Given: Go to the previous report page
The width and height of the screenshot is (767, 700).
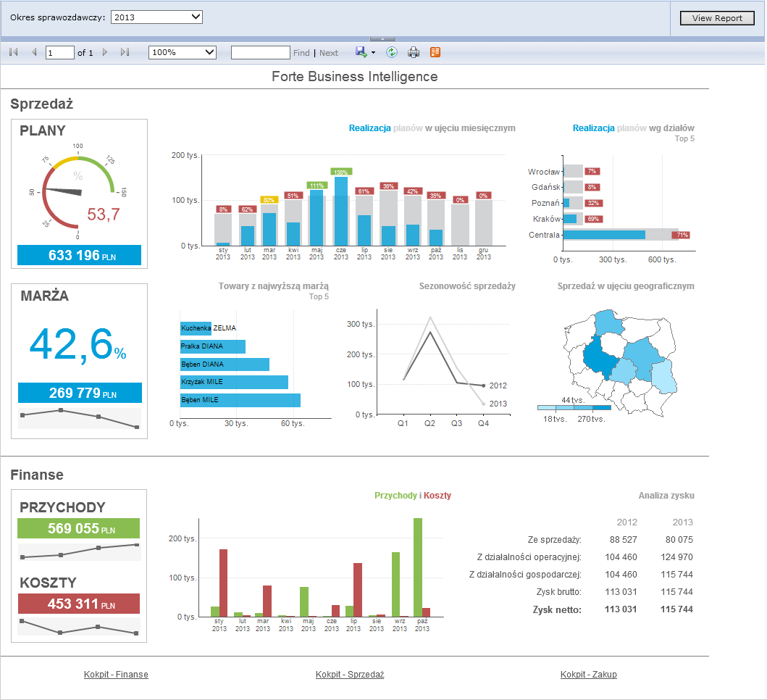Looking at the screenshot, I should pyautogui.click(x=34, y=52).
